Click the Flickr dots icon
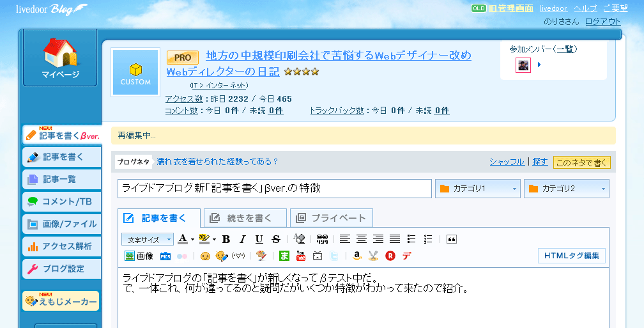Image resolution: width=644 pixels, height=328 pixels. 182,256
